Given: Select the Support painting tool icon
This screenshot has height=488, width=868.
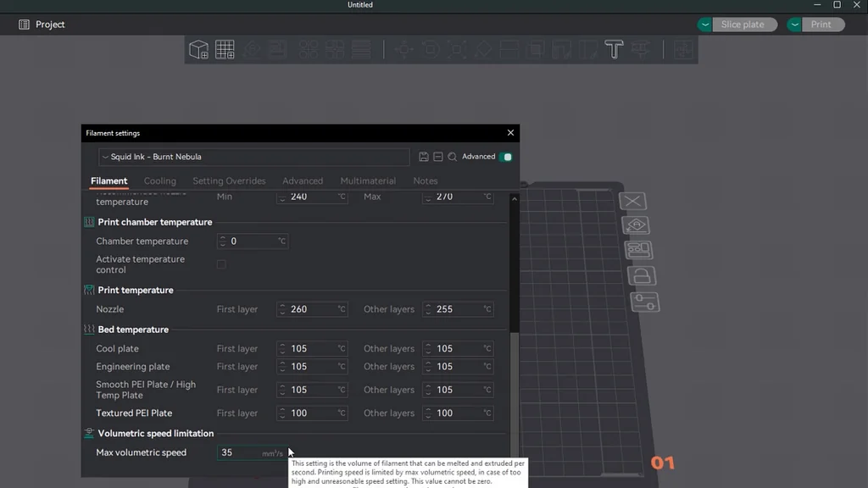Looking at the screenshot, I should click(561, 49).
